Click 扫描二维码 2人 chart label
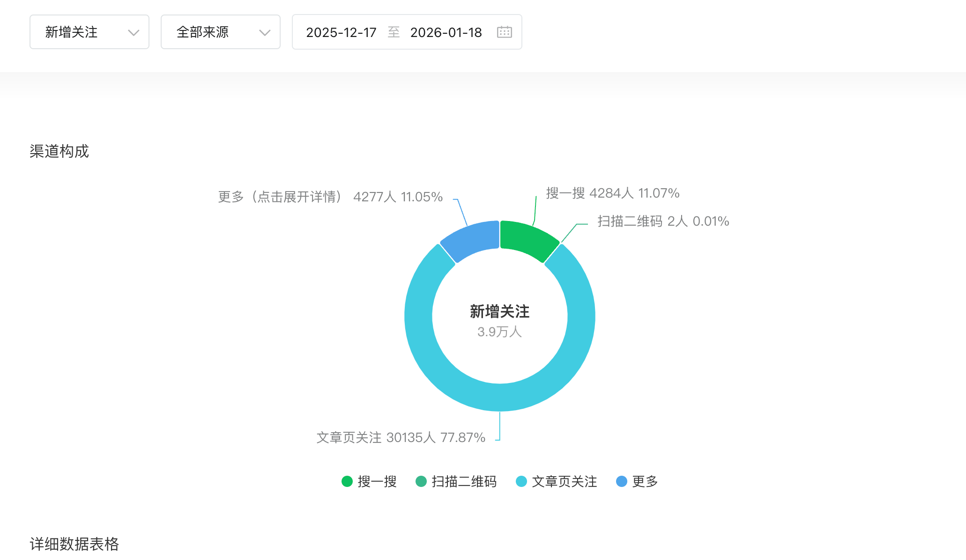Viewport: 966px width, 560px height. (663, 221)
